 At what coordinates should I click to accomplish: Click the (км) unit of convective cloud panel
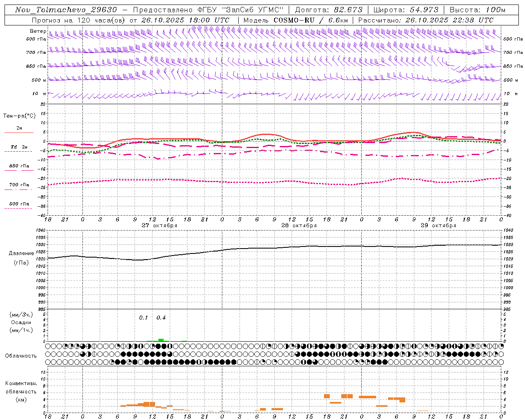point(21,399)
